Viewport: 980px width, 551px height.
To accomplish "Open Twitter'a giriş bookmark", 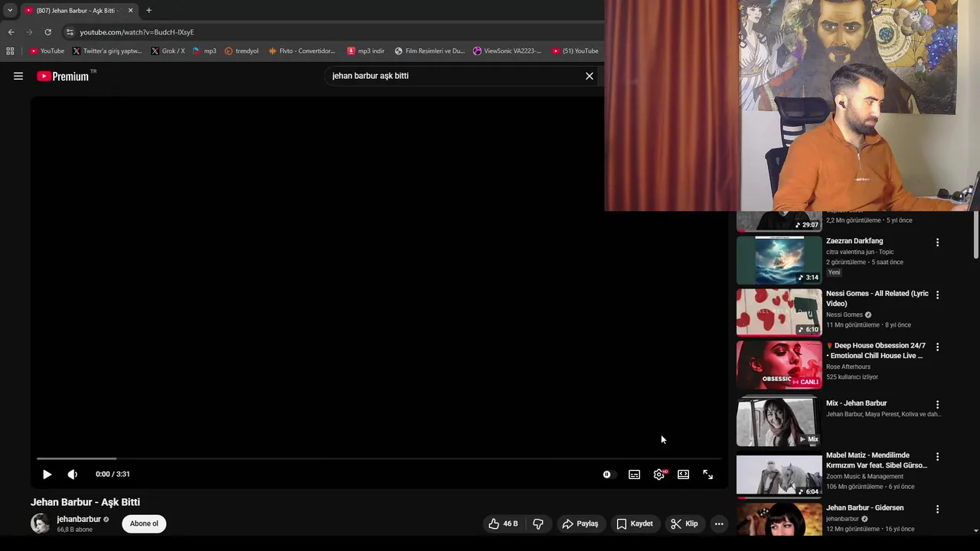I will [107, 51].
